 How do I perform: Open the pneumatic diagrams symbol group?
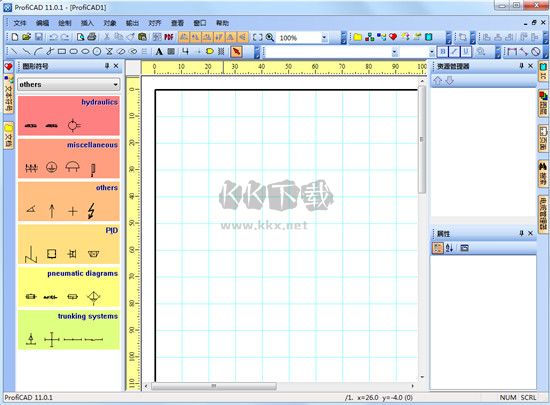click(69, 287)
